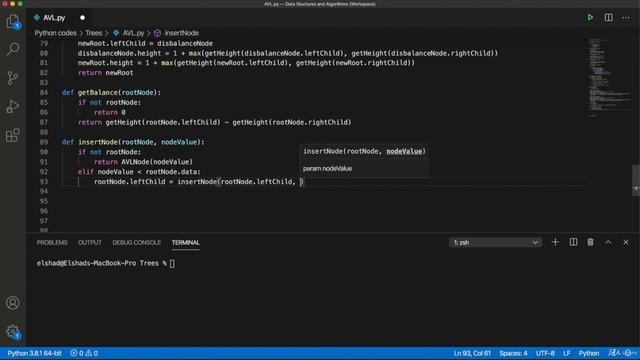Click 'Python codes' breadcrumb
640x360 pixels.
(x=56, y=33)
